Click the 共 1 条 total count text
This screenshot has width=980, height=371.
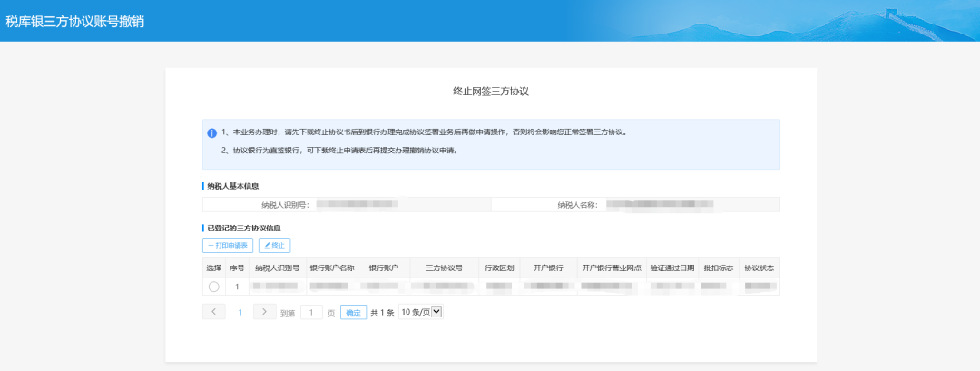click(383, 313)
